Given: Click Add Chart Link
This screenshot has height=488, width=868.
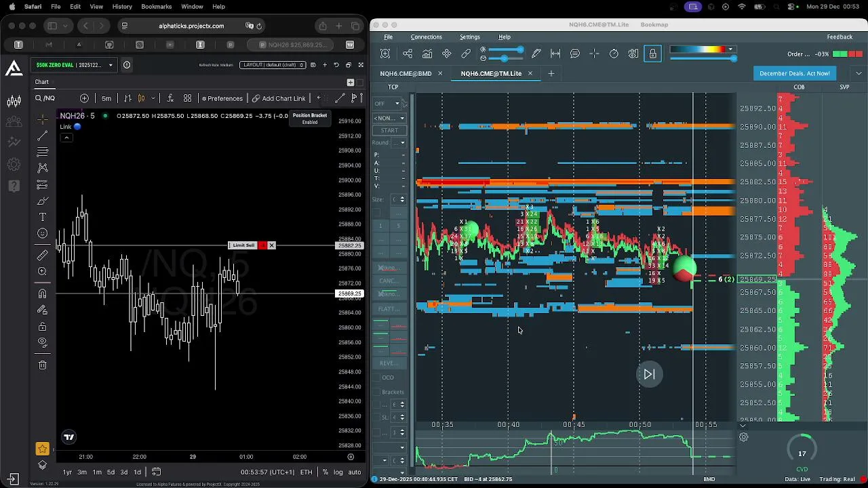Looking at the screenshot, I should click(279, 98).
